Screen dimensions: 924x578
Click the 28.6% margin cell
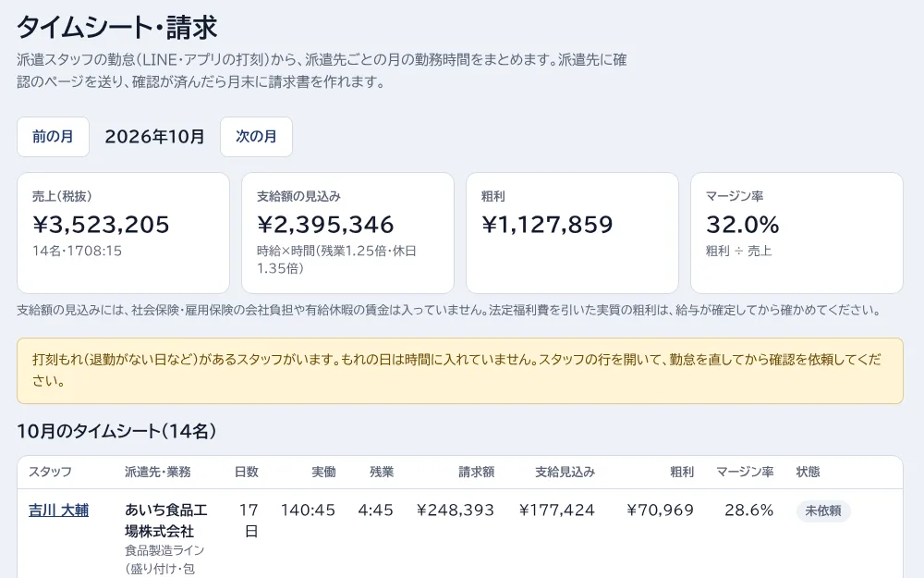tap(749, 510)
